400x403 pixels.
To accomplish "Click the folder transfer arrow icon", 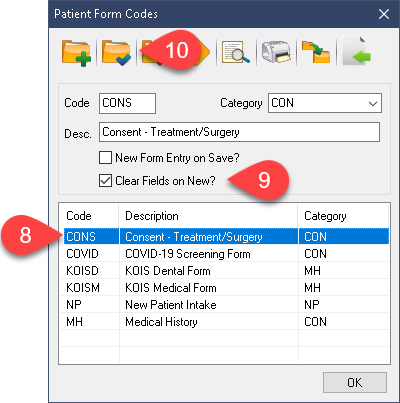I will [x=316, y=52].
